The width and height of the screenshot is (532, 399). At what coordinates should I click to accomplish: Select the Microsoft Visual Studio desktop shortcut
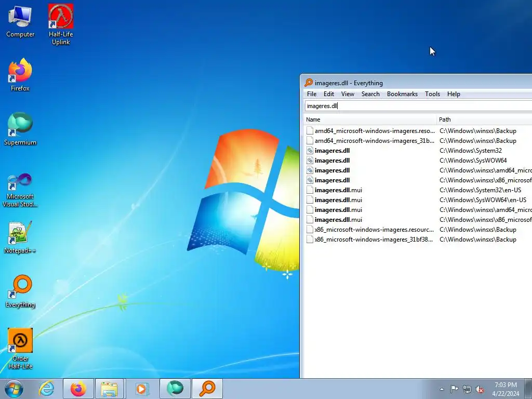20,190
